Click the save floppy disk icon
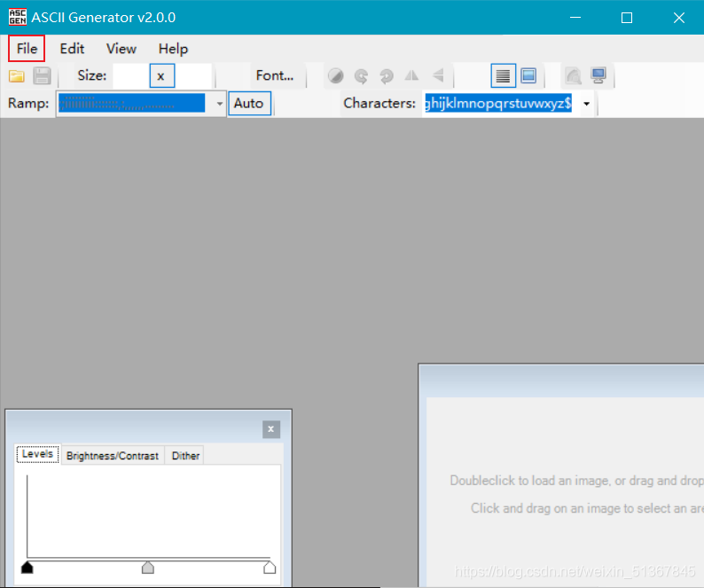Image resolution: width=704 pixels, height=588 pixels. pyautogui.click(x=42, y=76)
